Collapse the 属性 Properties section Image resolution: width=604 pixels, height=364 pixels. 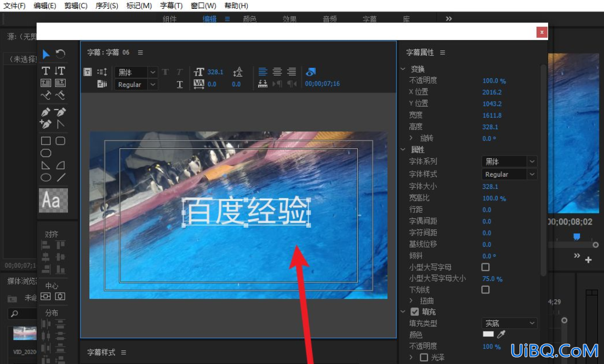[403, 149]
